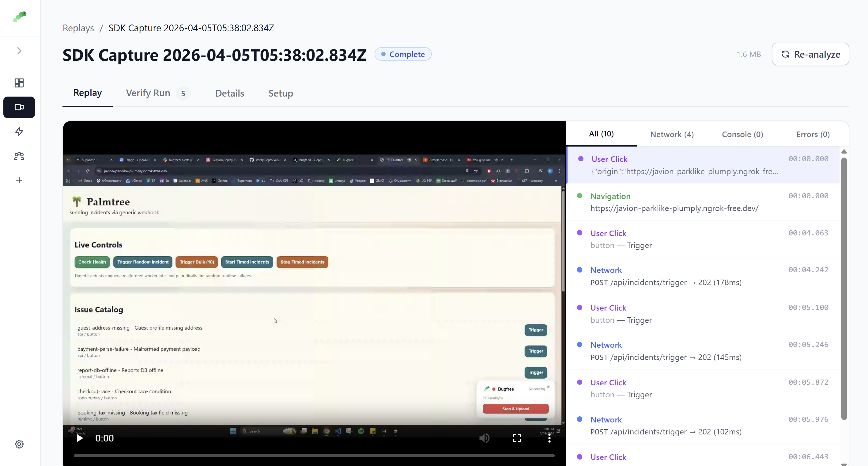Toggle the sidebar open with the chevron
The width and height of the screenshot is (868, 466).
click(x=19, y=51)
